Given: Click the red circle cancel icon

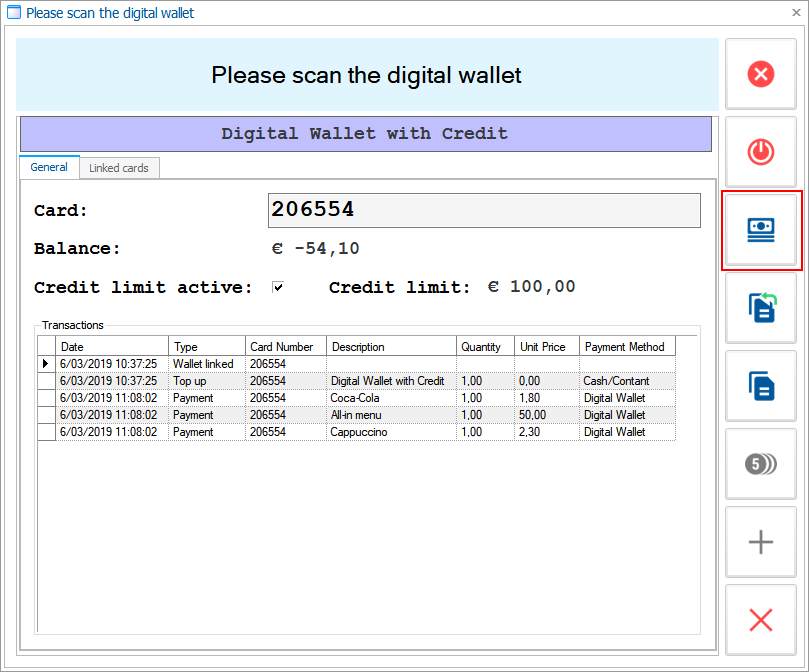Looking at the screenshot, I should pos(761,74).
